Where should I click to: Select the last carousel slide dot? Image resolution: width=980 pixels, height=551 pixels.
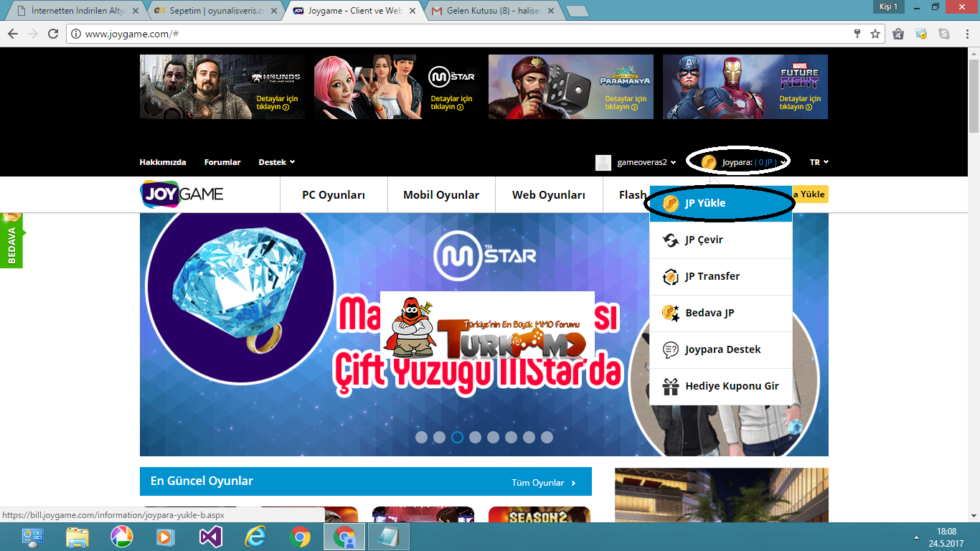pyautogui.click(x=547, y=437)
